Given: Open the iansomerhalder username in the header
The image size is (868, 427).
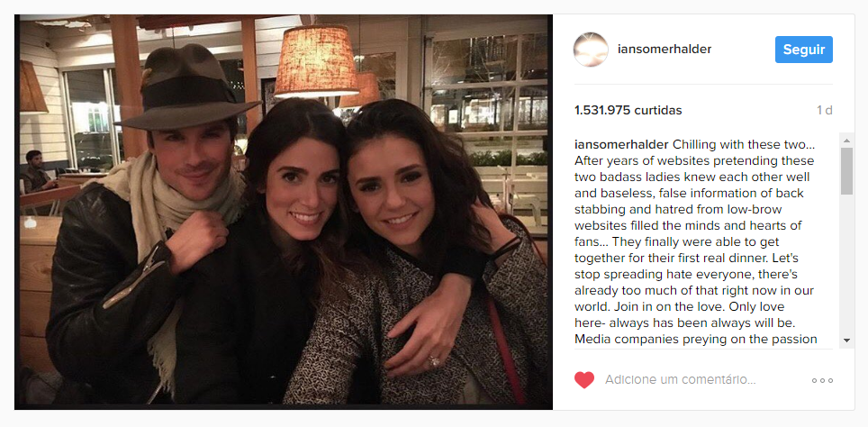Looking at the screenshot, I should [x=665, y=50].
